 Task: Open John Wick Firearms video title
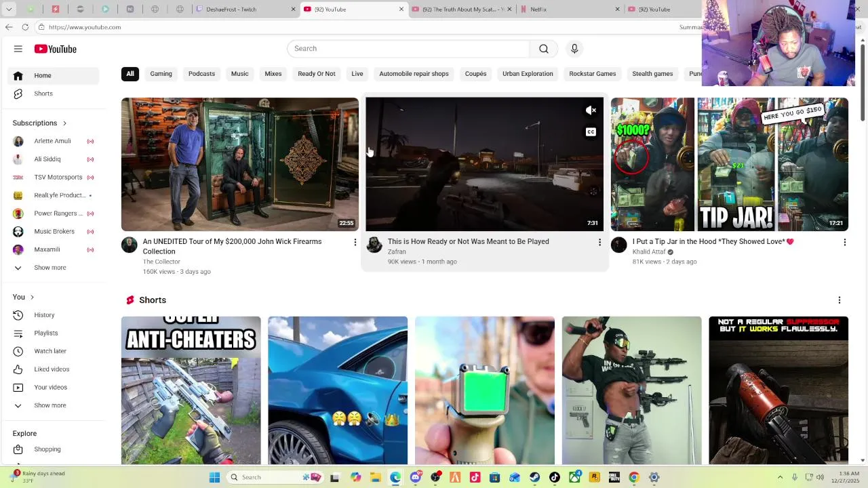(x=232, y=247)
